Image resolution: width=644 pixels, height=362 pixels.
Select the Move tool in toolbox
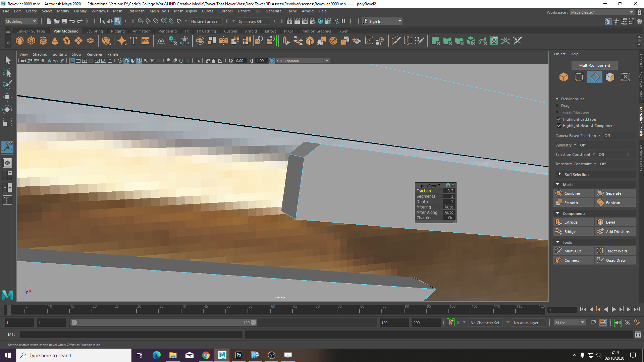7,97
